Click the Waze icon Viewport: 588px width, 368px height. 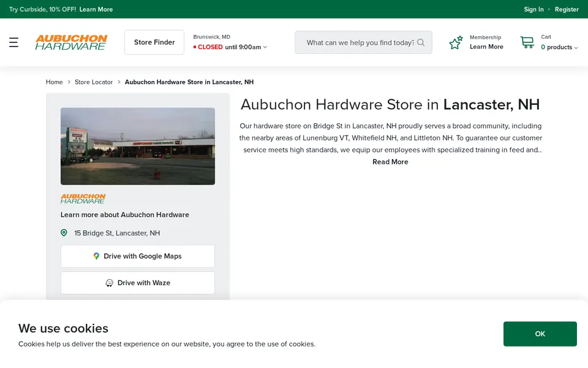(x=109, y=283)
